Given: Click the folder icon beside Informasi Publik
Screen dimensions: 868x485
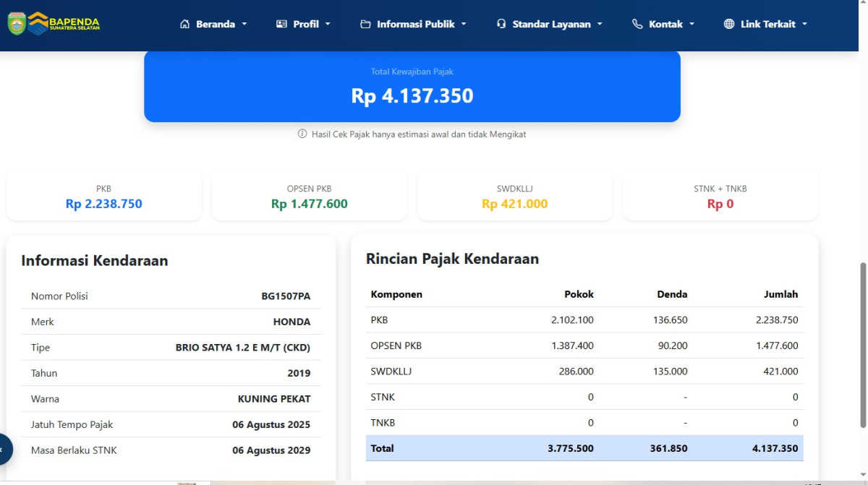Looking at the screenshot, I should coord(365,24).
